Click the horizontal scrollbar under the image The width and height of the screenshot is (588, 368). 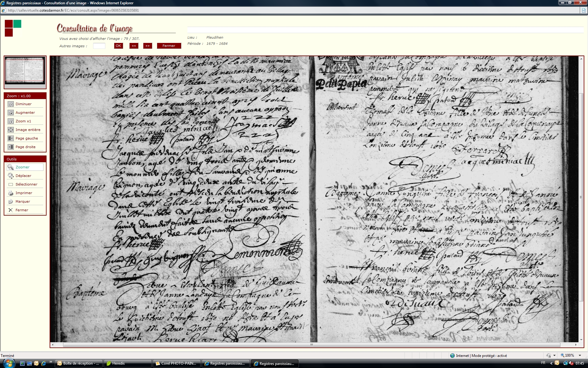(311, 345)
